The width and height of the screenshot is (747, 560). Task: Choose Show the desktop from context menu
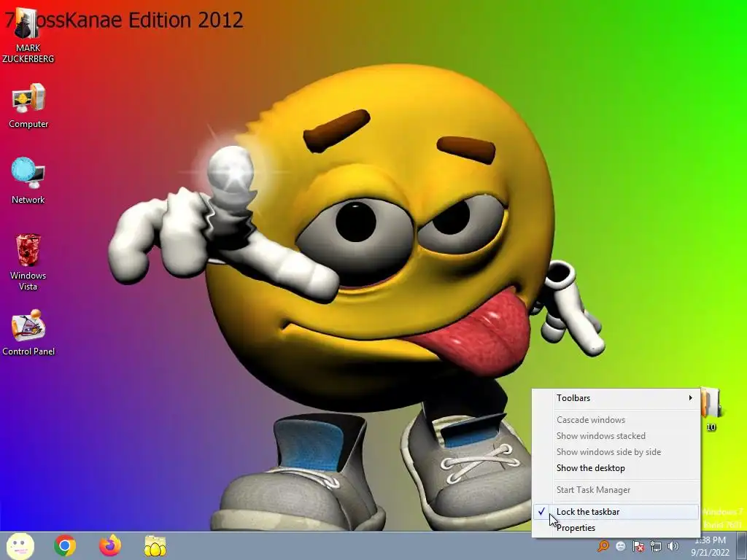click(x=616, y=468)
